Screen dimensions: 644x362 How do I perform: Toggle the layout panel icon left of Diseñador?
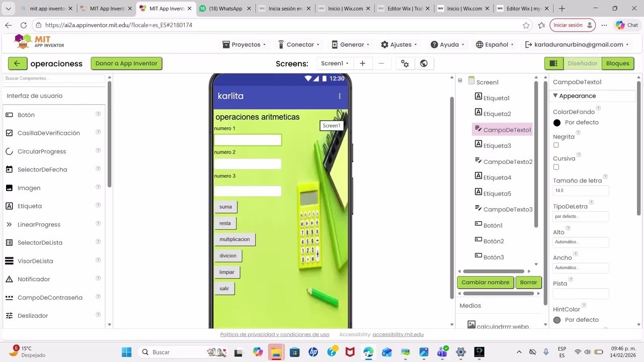(553, 63)
